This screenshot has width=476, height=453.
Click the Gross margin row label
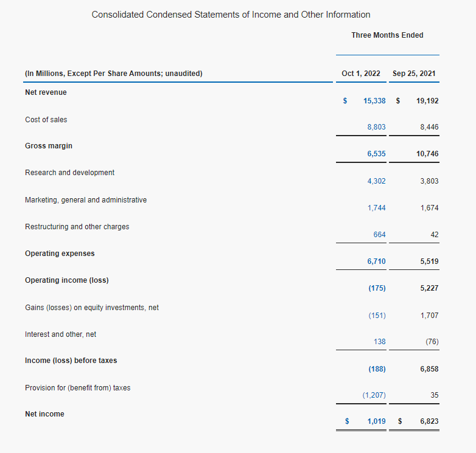pos(49,146)
